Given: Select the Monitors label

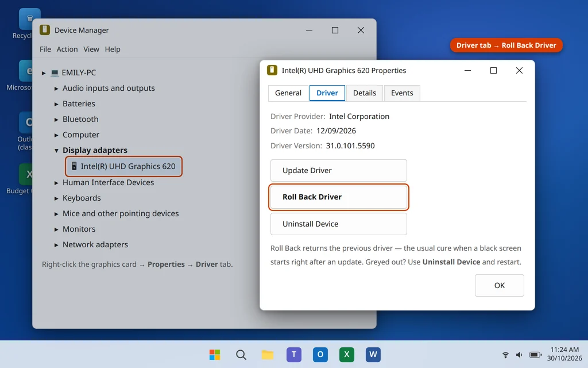Looking at the screenshot, I should tap(79, 229).
